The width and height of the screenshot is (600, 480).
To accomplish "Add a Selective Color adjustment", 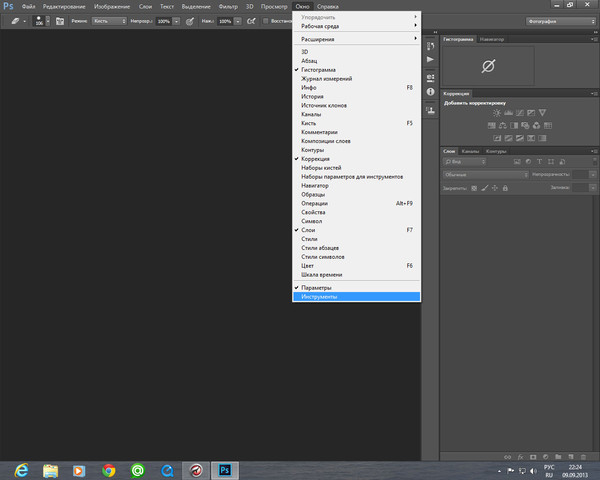I will (x=531, y=138).
